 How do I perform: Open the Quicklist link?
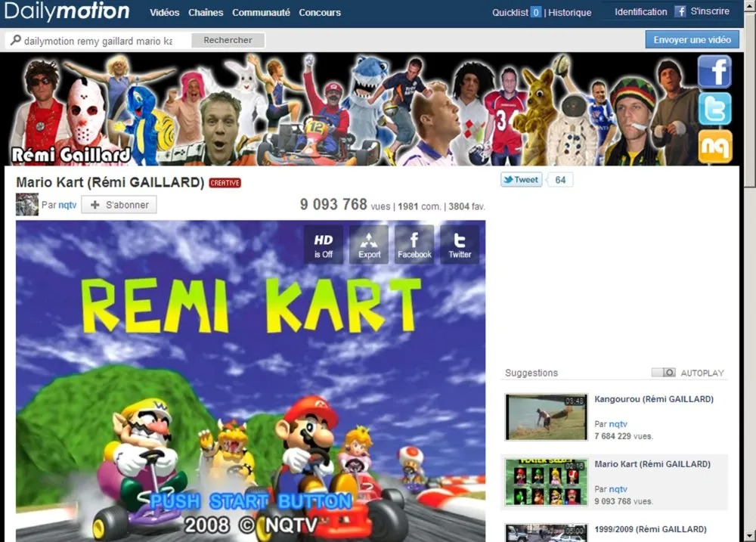tap(510, 13)
